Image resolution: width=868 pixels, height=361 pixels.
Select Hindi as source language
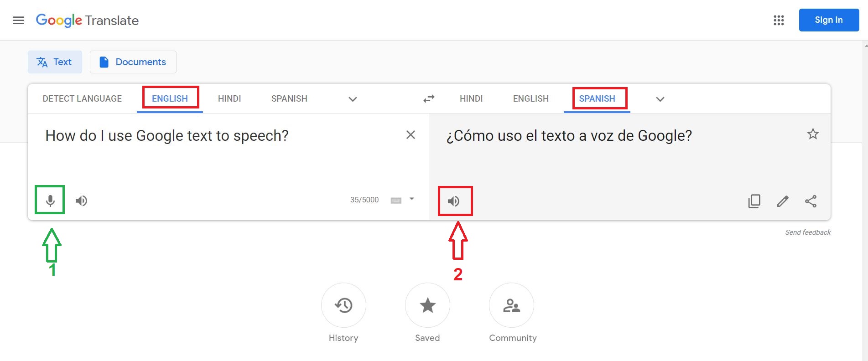tap(229, 98)
